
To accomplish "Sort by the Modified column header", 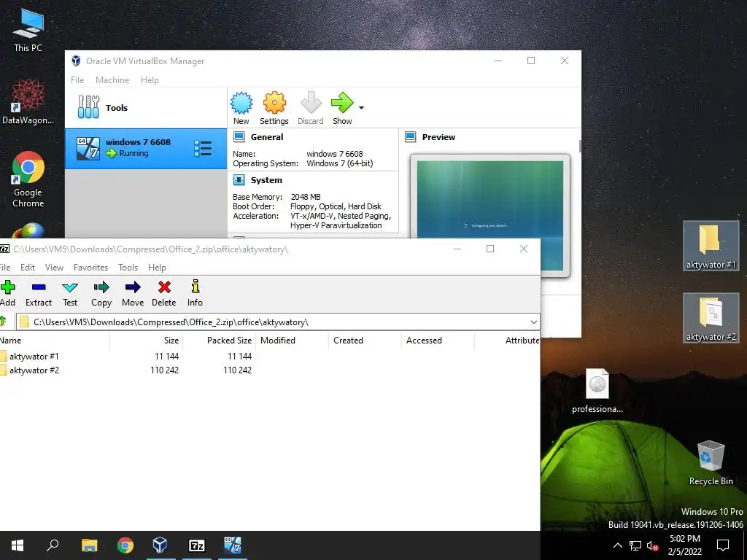I will [x=292, y=340].
